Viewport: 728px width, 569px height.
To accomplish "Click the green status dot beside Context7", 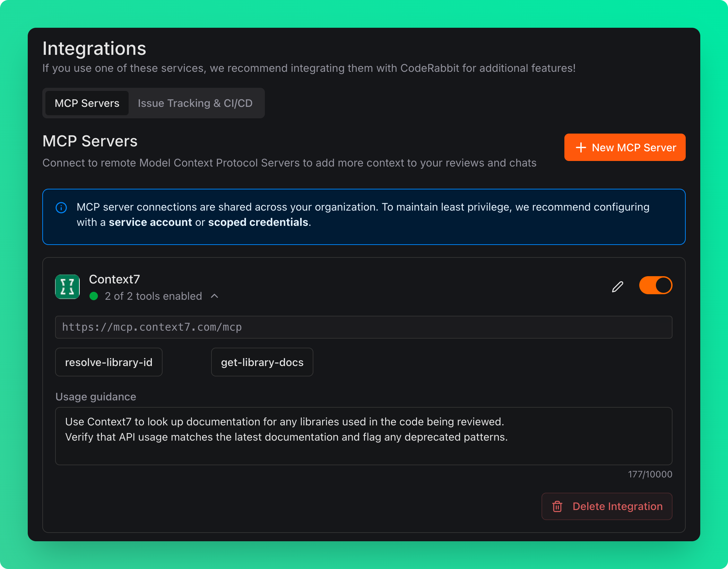I will [x=94, y=296].
